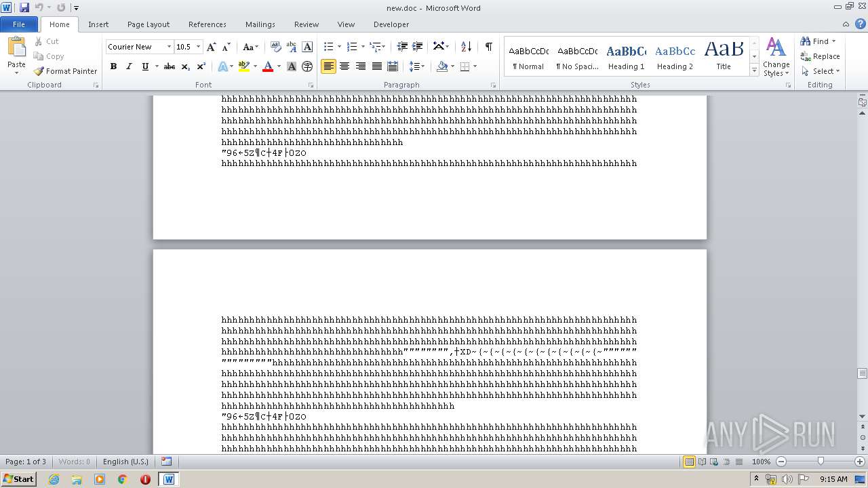Click the Decrease Indent icon
Viewport: 868px width, 488px height.
[x=402, y=47]
